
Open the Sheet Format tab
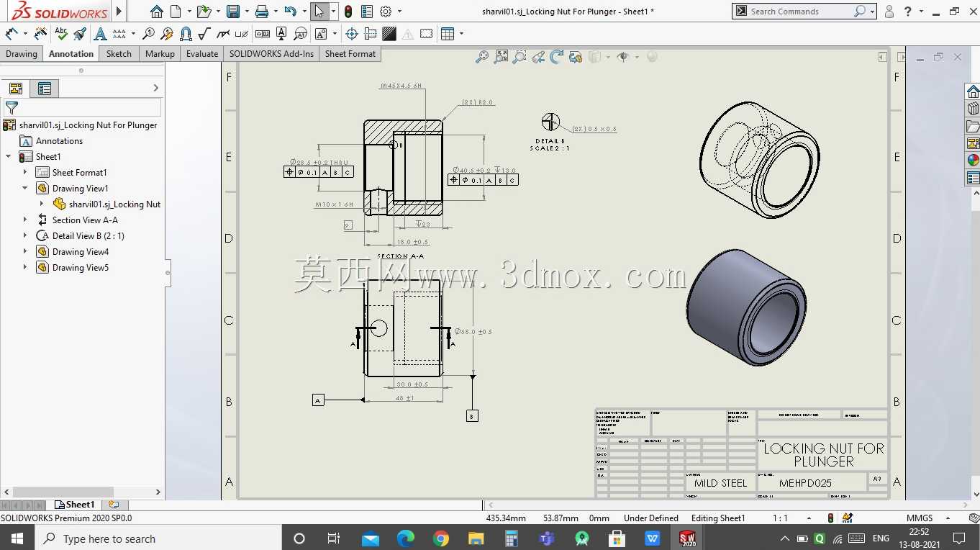350,54
